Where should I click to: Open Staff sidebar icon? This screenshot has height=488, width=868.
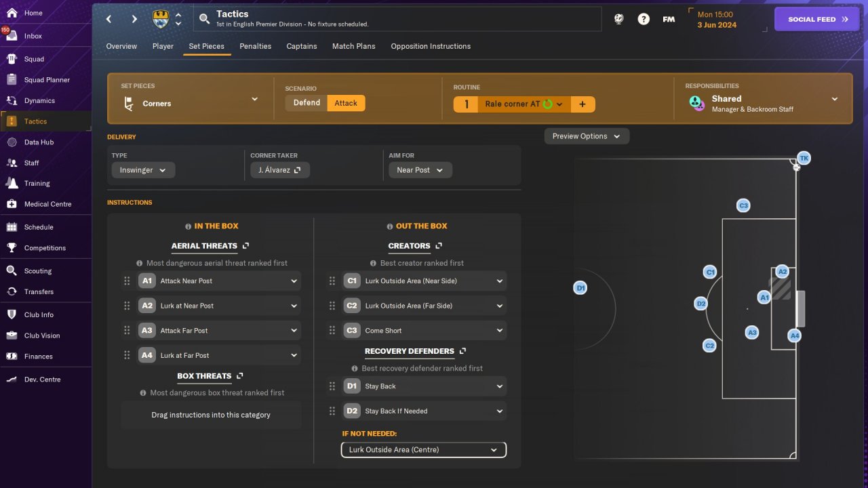pyautogui.click(x=12, y=163)
